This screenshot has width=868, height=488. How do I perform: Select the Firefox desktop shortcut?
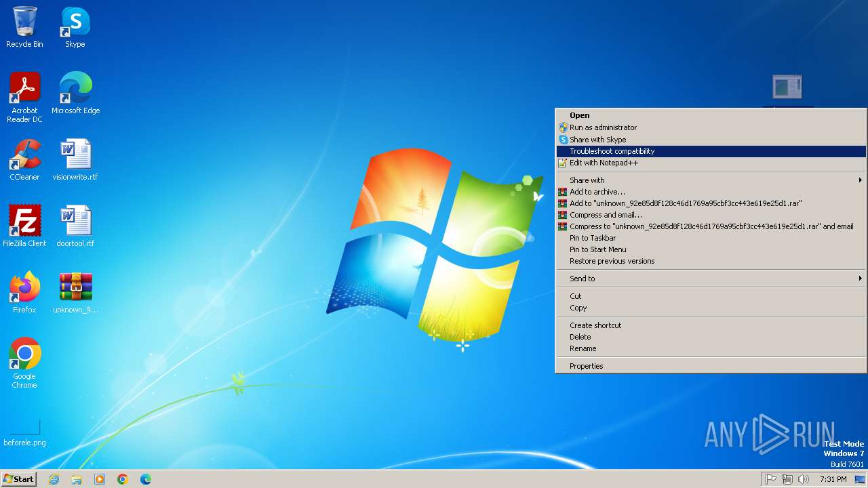[x=24, y=292]
